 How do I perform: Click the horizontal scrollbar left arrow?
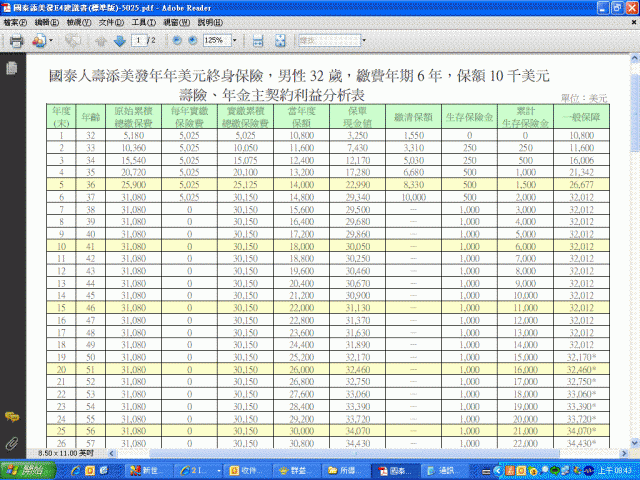coord(112,453)
